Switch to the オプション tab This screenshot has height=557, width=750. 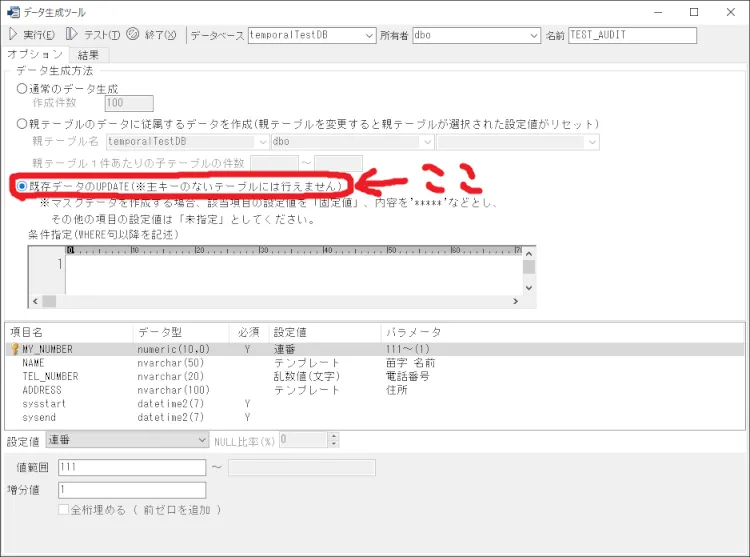point(35,54)
